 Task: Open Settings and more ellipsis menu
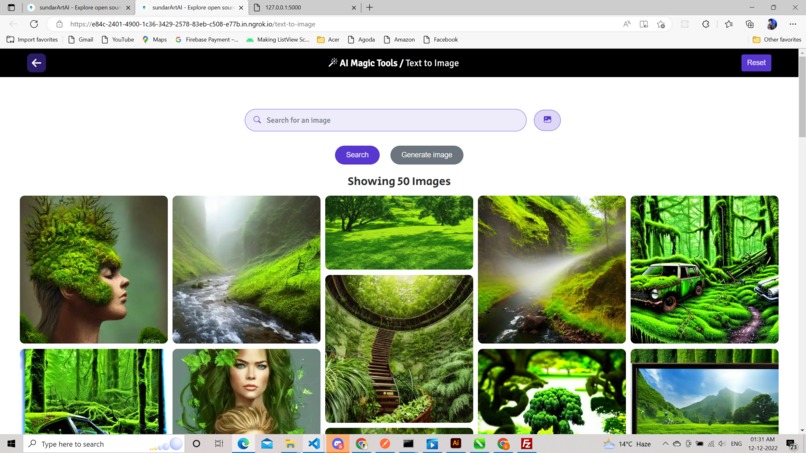(x=793, y=24)
